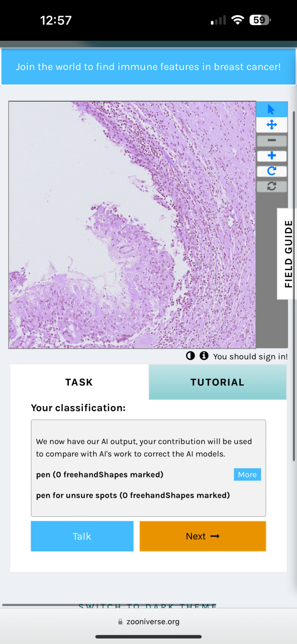Switch to the TUTORIAL tab

coord(218,382)
